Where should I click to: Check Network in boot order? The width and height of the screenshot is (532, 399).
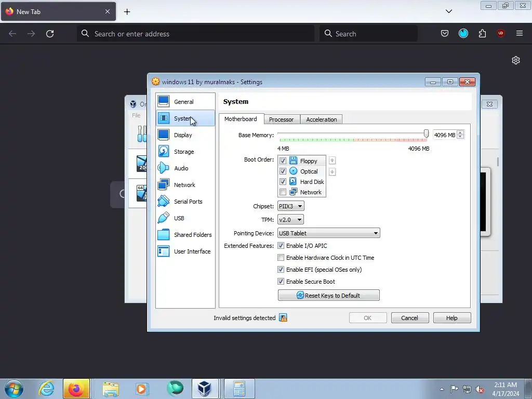[283, 192]
